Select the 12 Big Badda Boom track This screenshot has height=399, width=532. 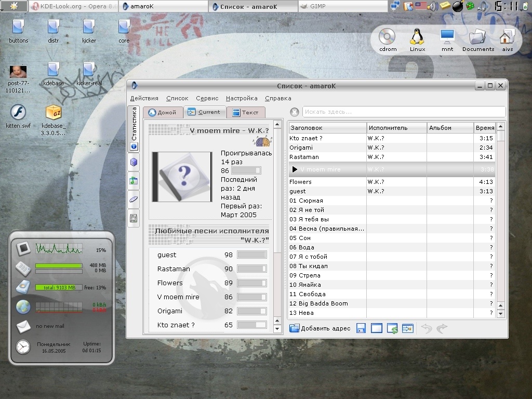392,303
